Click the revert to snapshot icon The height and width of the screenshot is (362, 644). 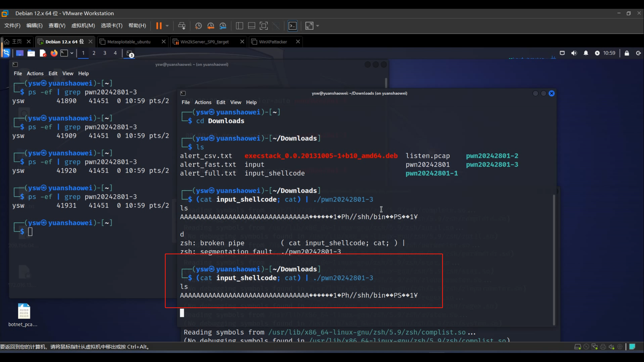pyautogui.click(x=211, y=26)
